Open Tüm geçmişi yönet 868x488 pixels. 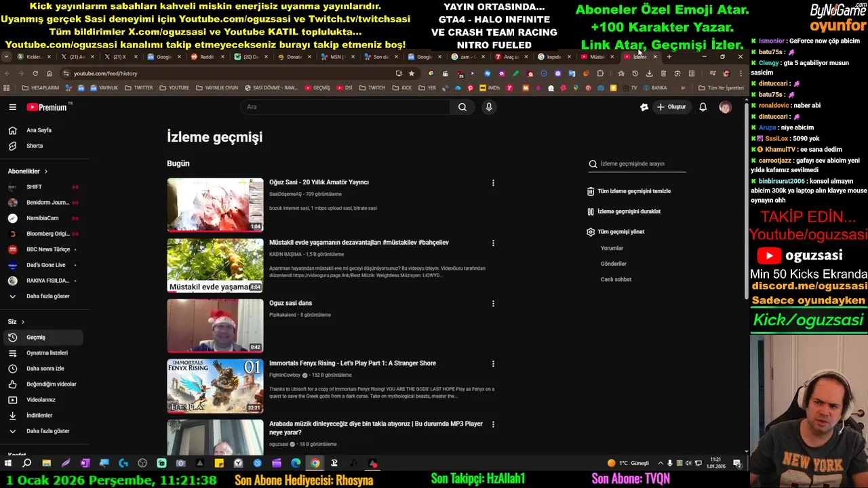tap(616, 232)
